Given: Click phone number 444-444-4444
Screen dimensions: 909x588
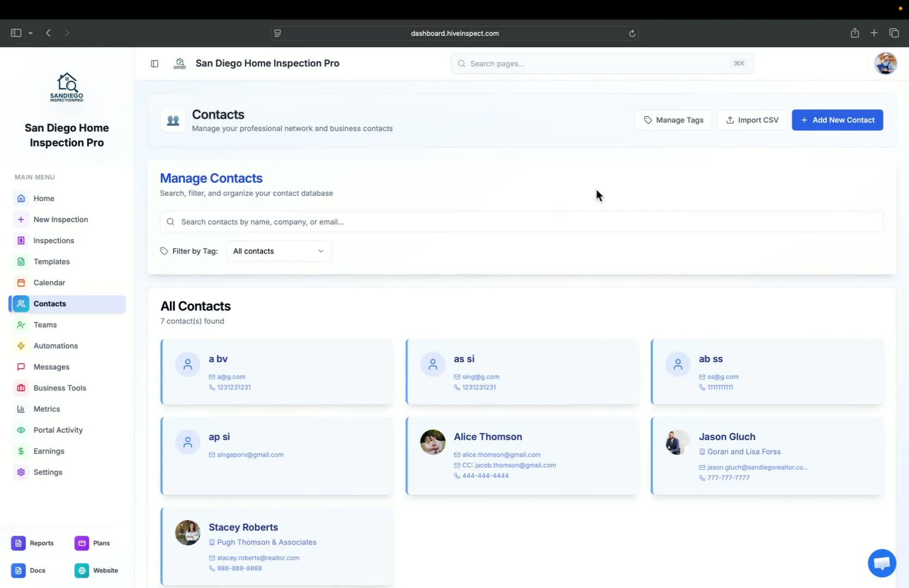Looking at the screenshot, I should point(485,476).
